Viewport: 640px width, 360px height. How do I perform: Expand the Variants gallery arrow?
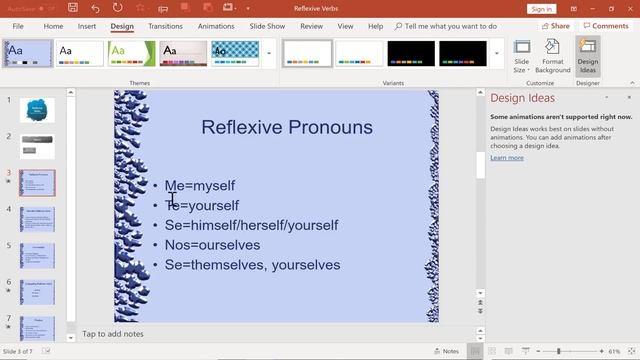497,53
